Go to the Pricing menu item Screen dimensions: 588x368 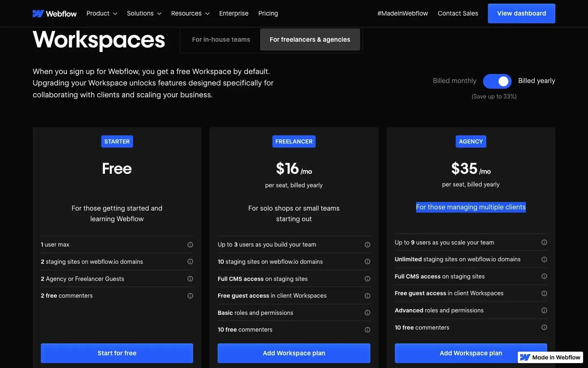(x=268, y=13)
